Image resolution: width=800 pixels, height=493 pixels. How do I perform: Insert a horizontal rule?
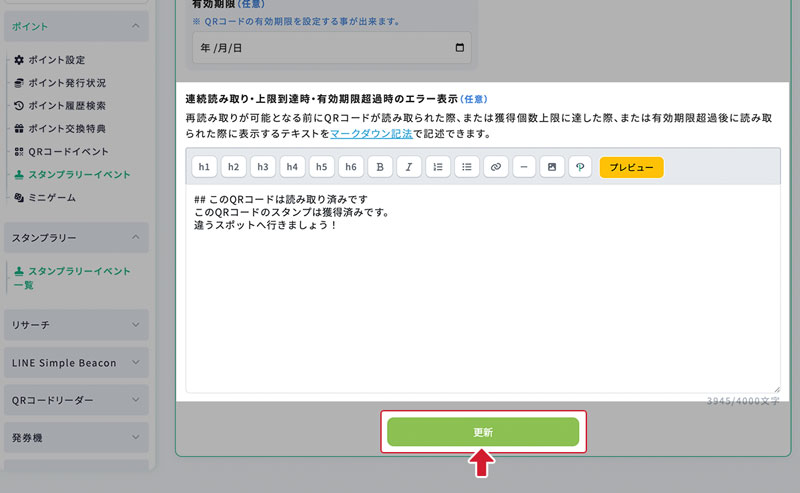click(524, 167)
